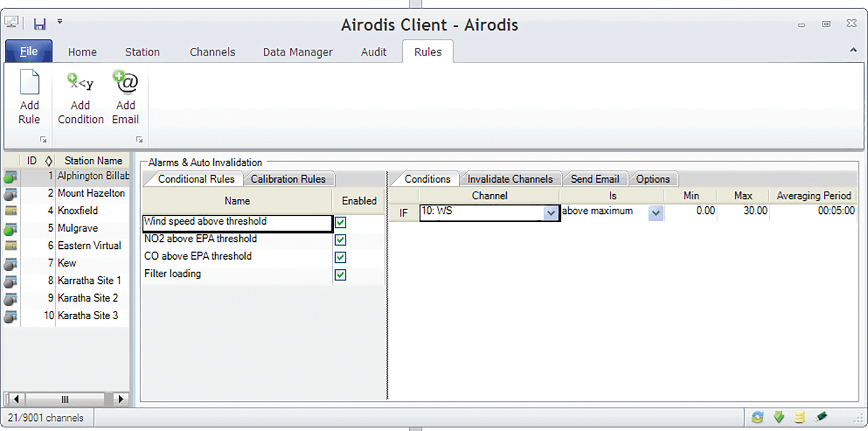
Task: Click the Add Condition icon
Action: pyautogui.click(x=80, y=83)
